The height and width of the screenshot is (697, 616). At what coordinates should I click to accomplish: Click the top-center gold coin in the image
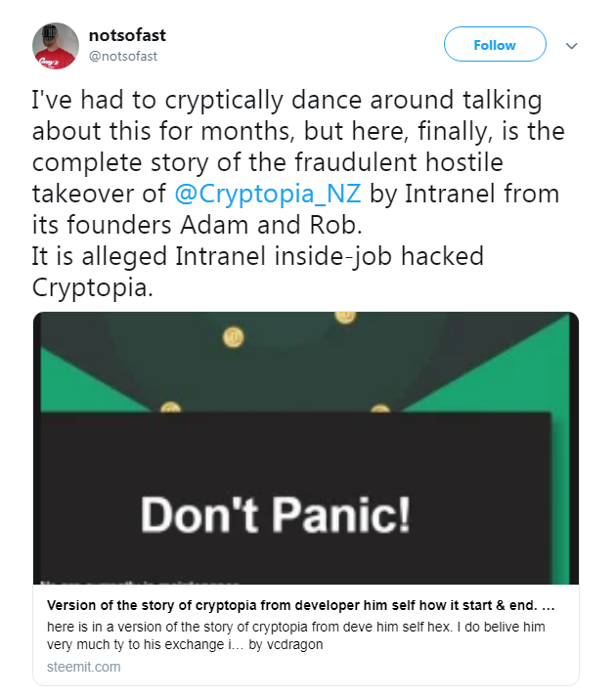(x=344, y=316)
